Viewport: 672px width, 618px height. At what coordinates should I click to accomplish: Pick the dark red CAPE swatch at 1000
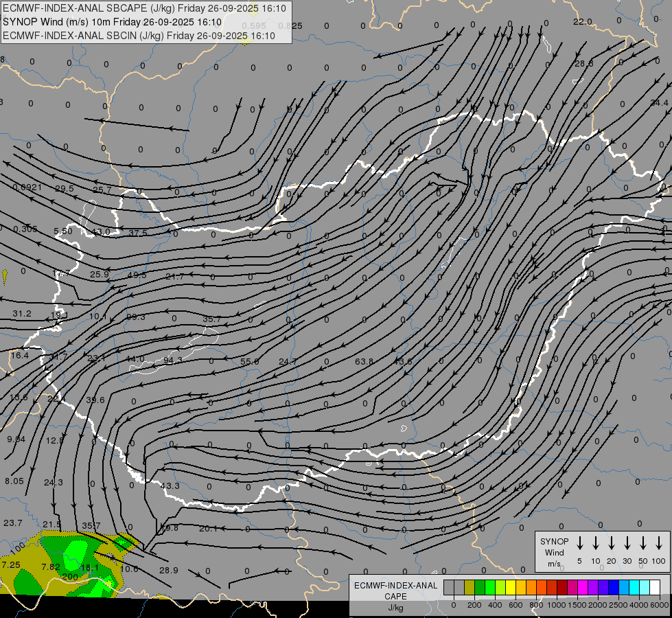562,588
